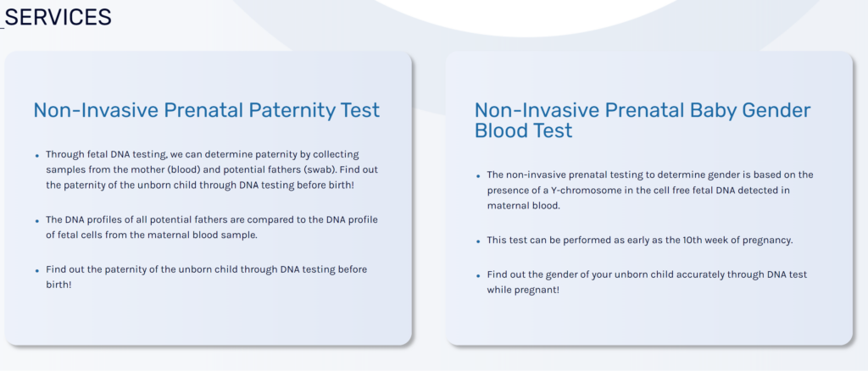Viewport: 868px width, 371px height.
Task: Click the '10th week of pregnancy' bullet
Action: [x=640, y=241]
